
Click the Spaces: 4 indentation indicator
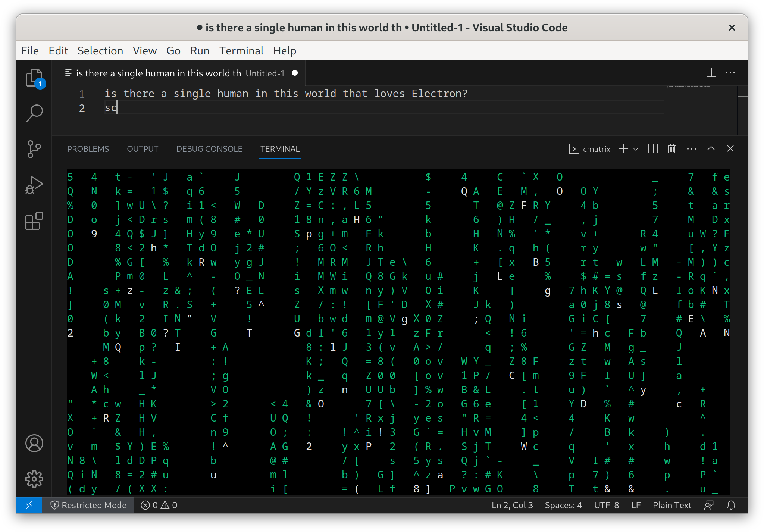pyautogui.click(x=563, y=505)
